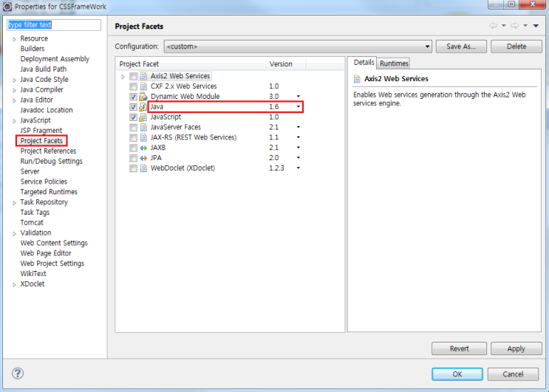Click the Axis2 Web Services facet icon
This screenshot has width=549, height=392.
coord(143,76)
